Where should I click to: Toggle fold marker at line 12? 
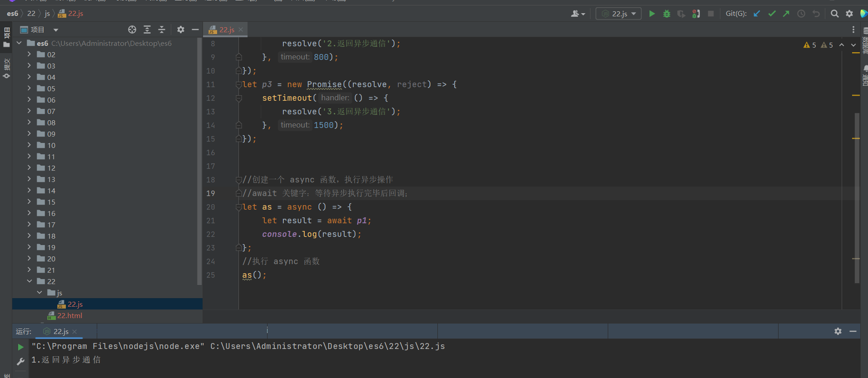tap(238, 98)
